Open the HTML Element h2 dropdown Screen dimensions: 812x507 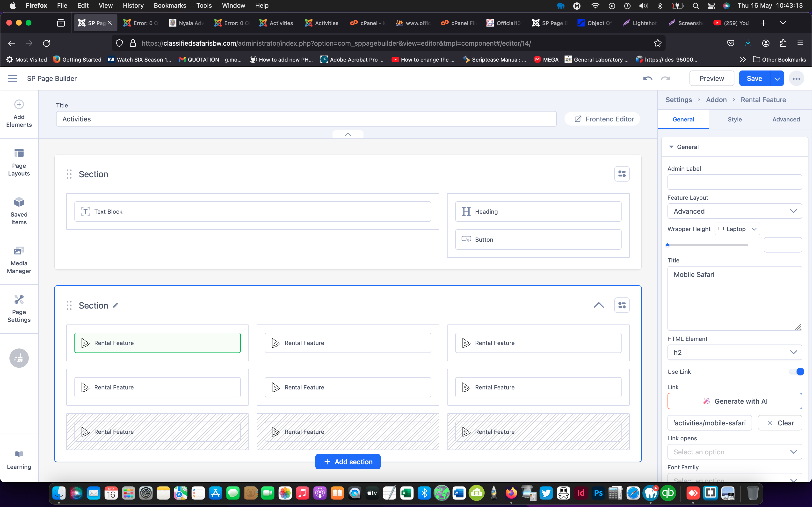pyautogui.click(x=734, y=352)
